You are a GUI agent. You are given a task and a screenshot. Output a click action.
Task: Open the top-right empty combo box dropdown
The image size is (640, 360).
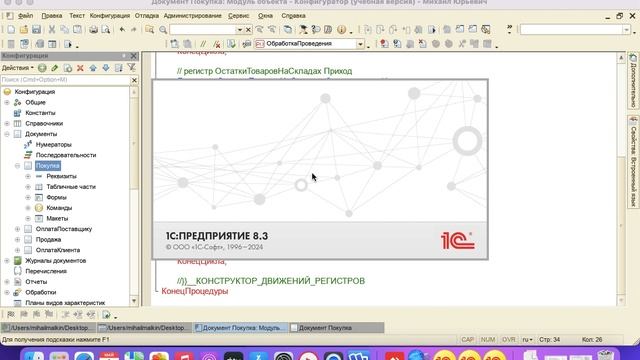click(x=627, y=29)
